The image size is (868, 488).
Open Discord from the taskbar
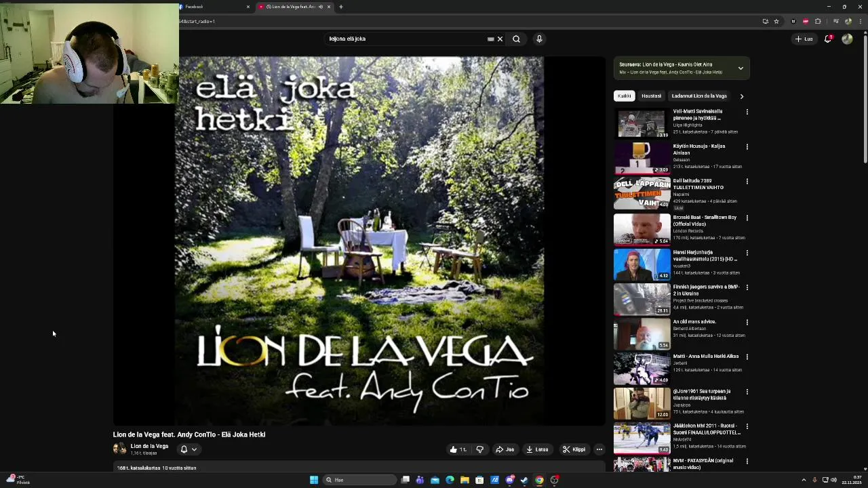point(509,480)
